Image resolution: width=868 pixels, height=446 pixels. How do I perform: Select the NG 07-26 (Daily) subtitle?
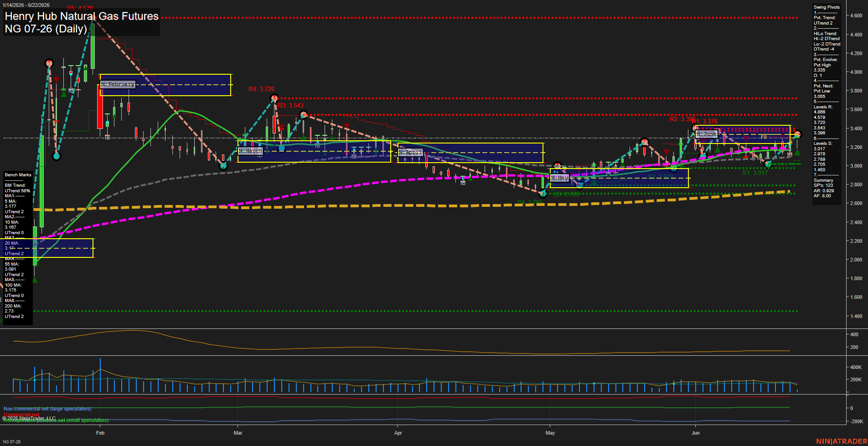[x=46, y=29]
